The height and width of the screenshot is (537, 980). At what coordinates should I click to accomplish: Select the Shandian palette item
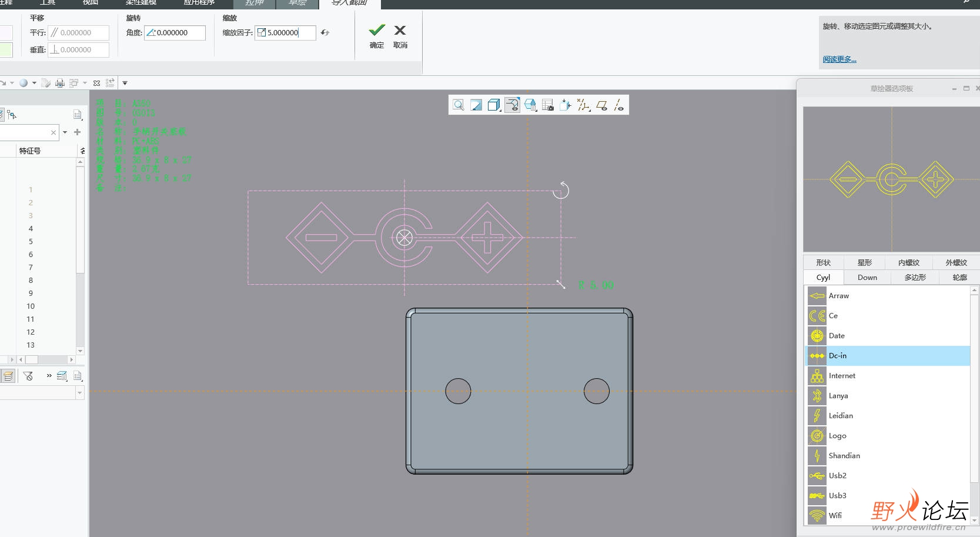(x=887, y=456)
